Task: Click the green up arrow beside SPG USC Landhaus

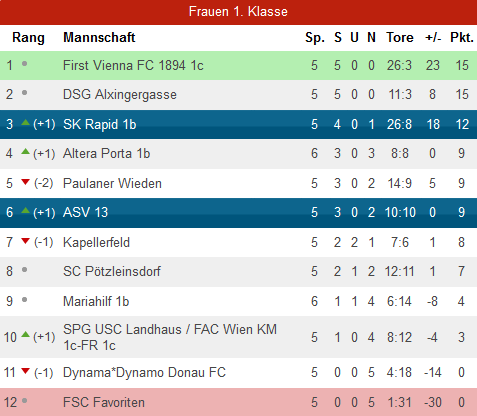Action: [25, 335]
